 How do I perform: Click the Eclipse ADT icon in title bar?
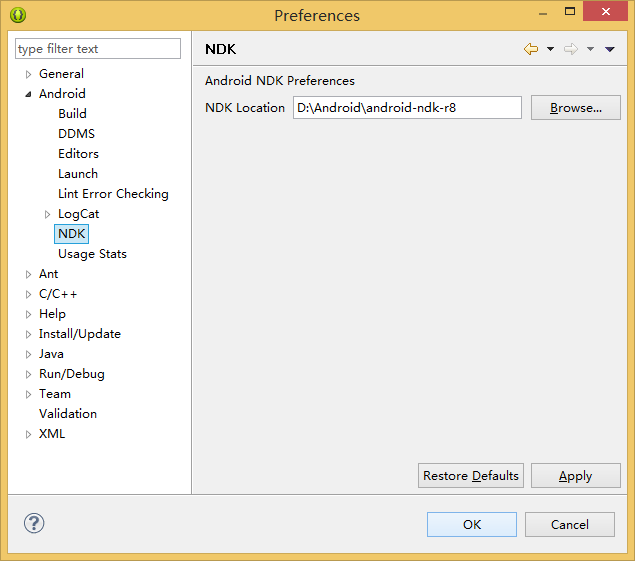pos(18,15)
